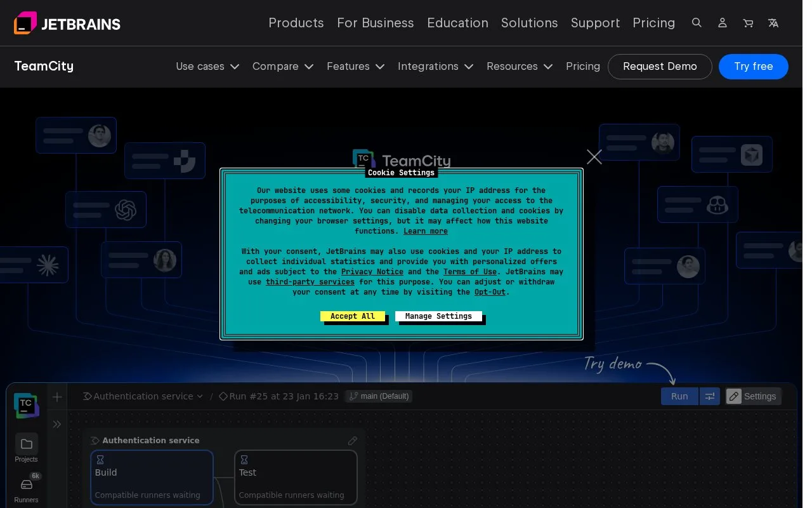Expand the Use cases dropdown
This screenshot has height=508, width=812.
207,66
